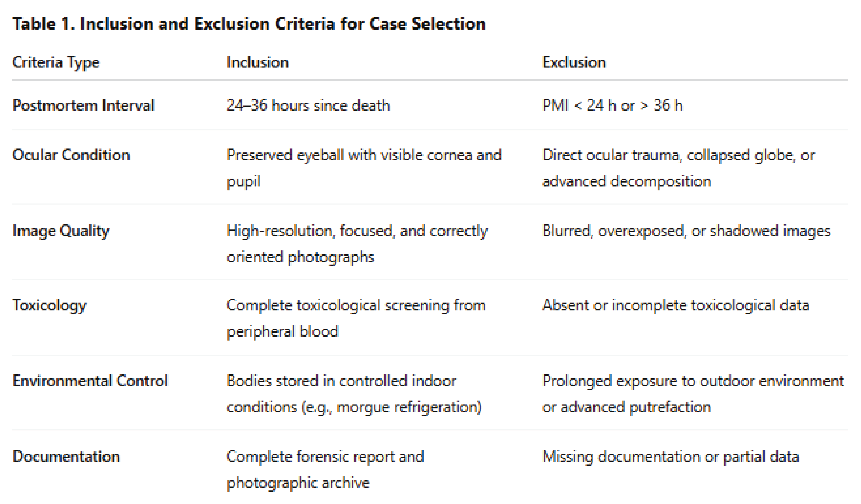Image resolution: width=861 pixels, height=504 pixels.
Task: Select the Image Quality row label
Action: pos(61,231)
